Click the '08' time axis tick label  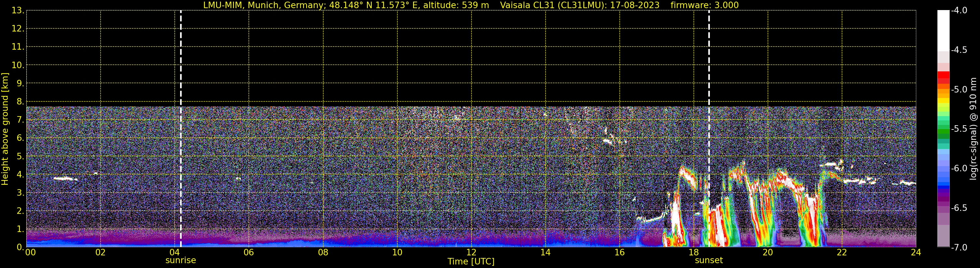[x=323, y=252]
